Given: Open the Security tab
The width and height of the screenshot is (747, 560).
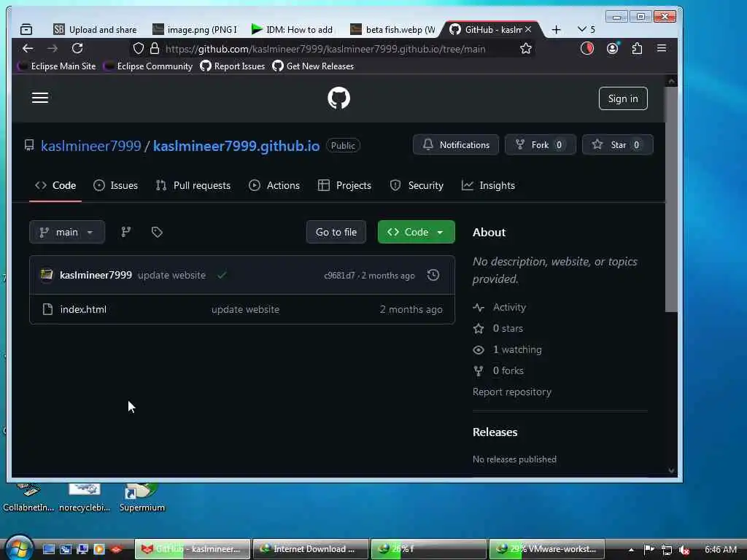Looking at the screenshot, I should [417, 186].
